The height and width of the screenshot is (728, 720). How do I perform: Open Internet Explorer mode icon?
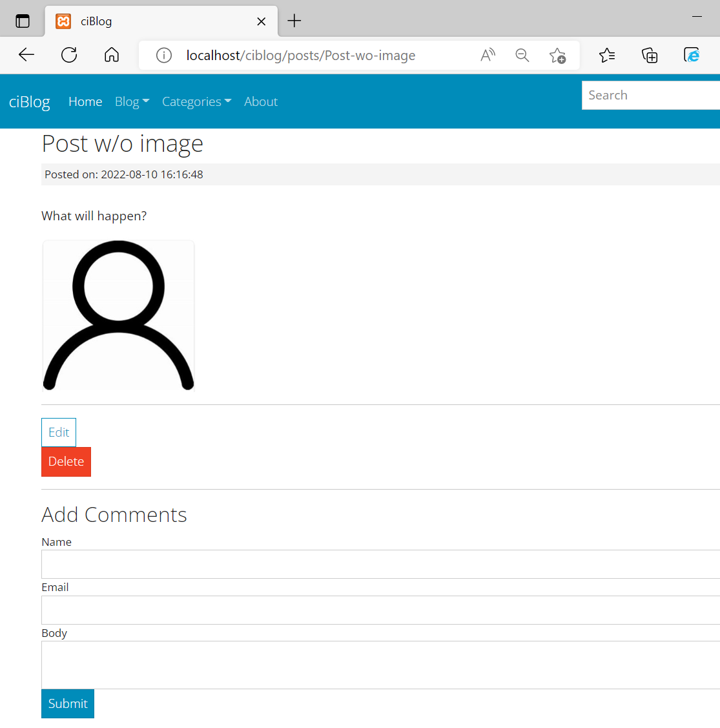pos(692,56)
